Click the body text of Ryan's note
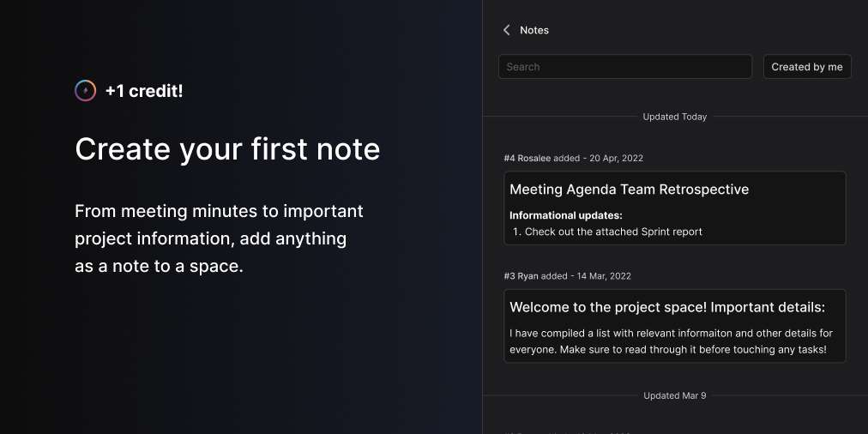The width and height of the screenshot is (868, 434). click(x=671, y=341)
